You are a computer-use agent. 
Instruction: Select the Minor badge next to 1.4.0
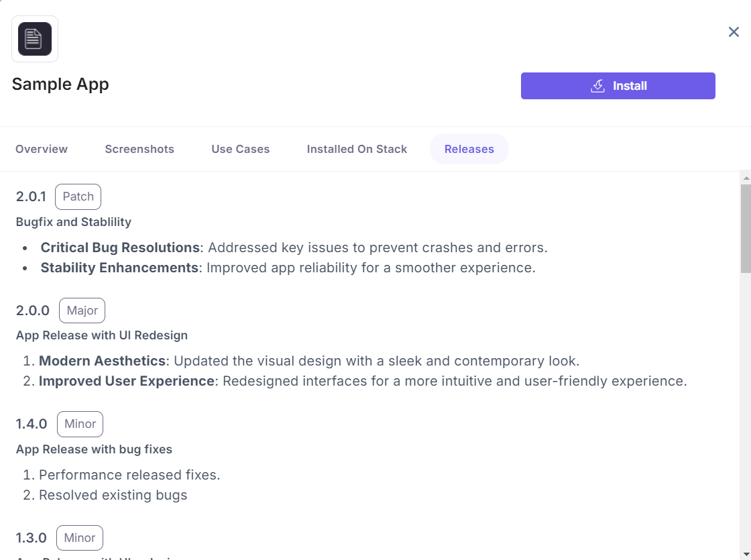click(80, 424)
